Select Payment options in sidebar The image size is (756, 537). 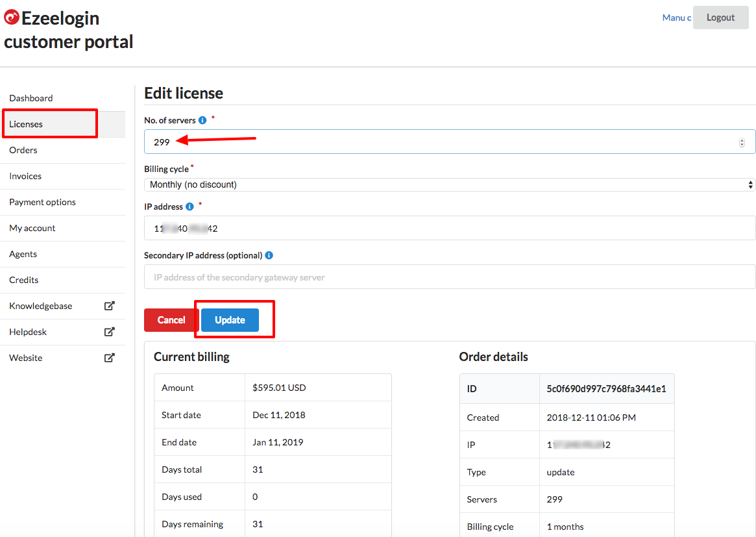[63, 202]
